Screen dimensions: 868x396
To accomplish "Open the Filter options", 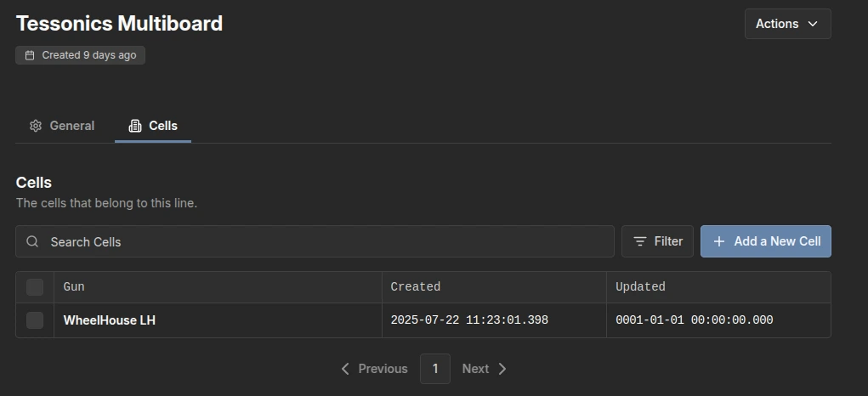I will click(x=657, y=241).
